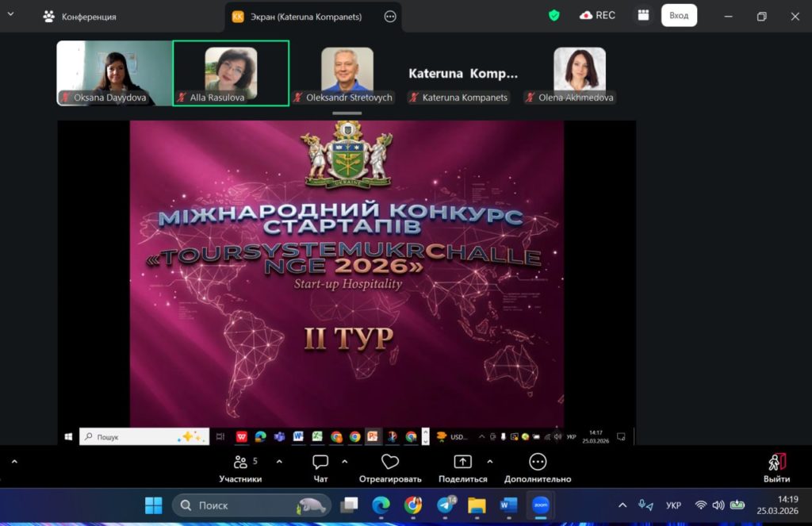This screenshot has width=812, height=526.
Task: Click the green encryption shield icon
Action: tap(554, 15)
